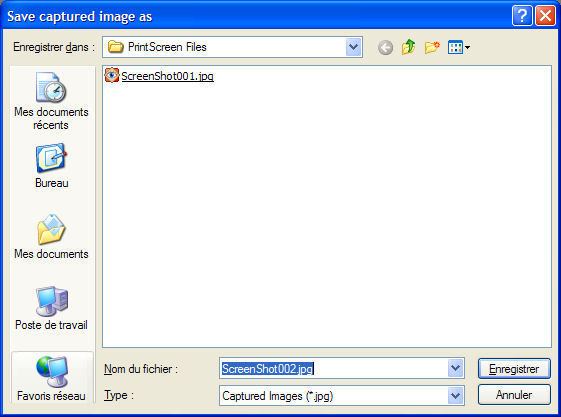561x417 pixels.
Task: Click the PrintScreen Files folder icon
Action: 116,47
